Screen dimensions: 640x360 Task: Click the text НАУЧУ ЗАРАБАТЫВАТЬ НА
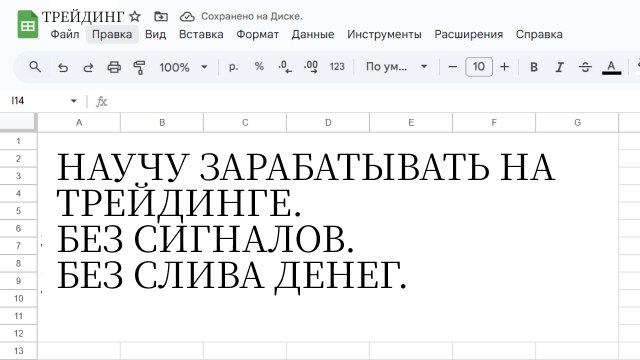click(306, 167)
